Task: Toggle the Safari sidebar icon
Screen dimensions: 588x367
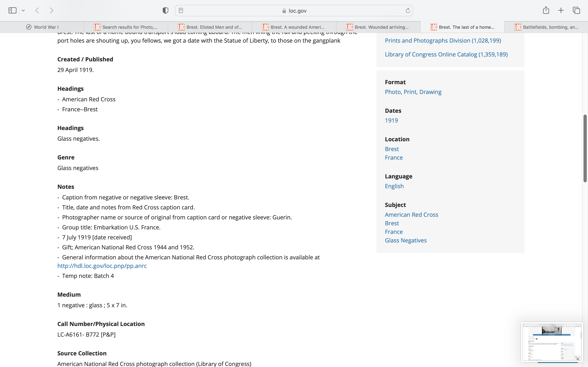Action: click(x=12, y=10)
